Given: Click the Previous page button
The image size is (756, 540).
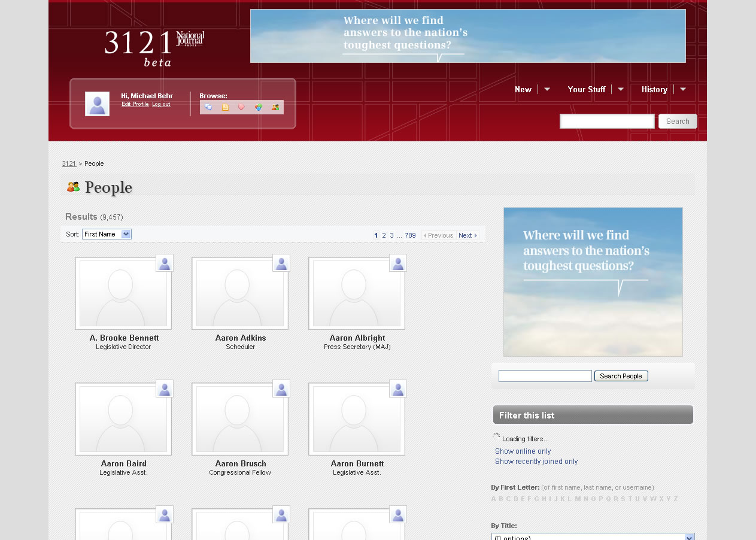Looking at the screenshot, I should point(439,235).
